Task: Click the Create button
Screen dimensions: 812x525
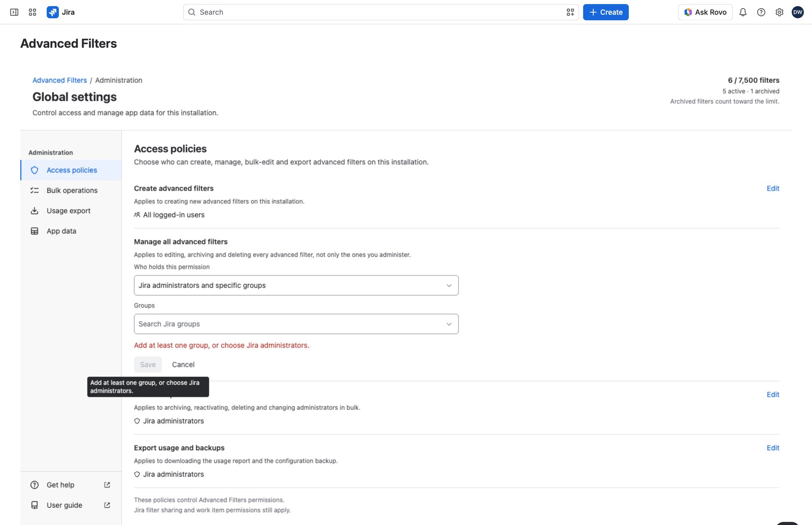Action: point(606,12)
